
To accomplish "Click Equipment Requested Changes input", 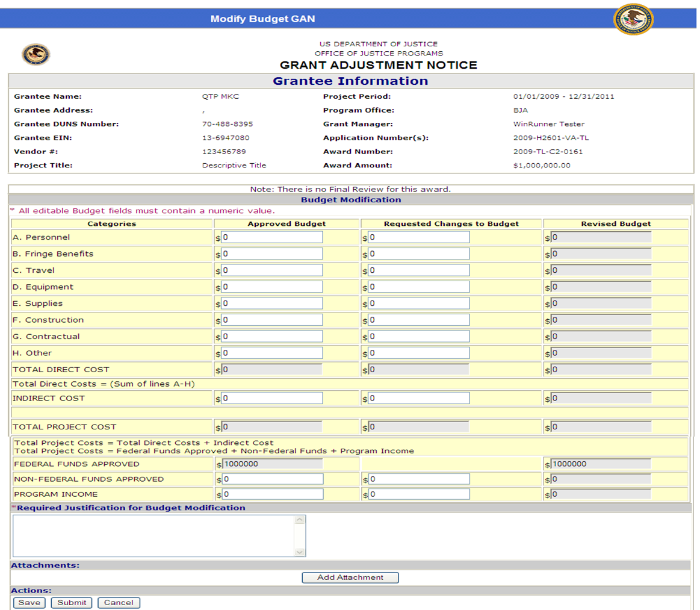I will point(419,287).
